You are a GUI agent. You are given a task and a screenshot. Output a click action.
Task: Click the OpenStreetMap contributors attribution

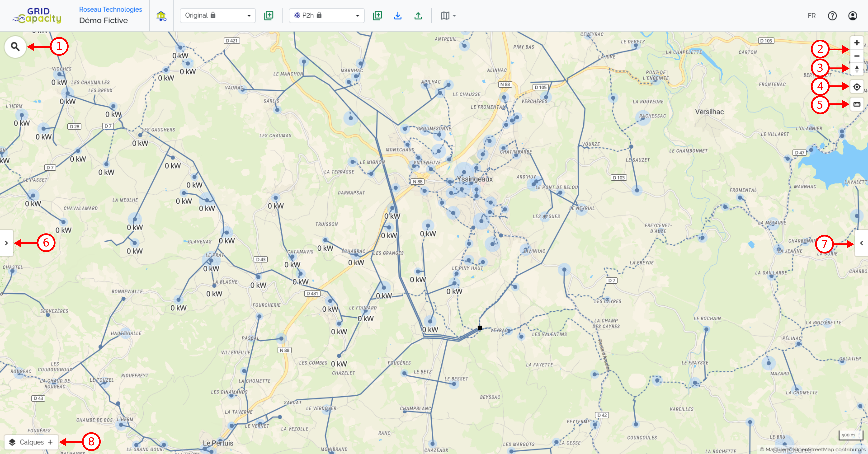click(829, 449)
